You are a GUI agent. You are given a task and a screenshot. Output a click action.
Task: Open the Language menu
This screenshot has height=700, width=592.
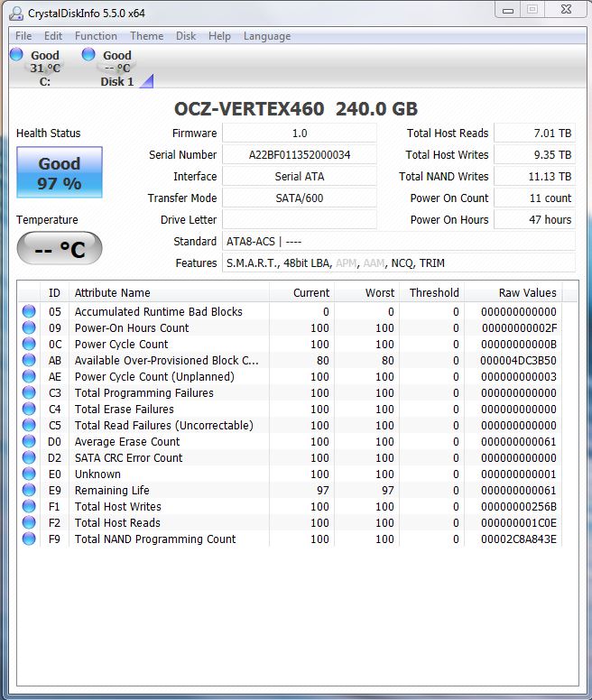(x=266, y=36)
